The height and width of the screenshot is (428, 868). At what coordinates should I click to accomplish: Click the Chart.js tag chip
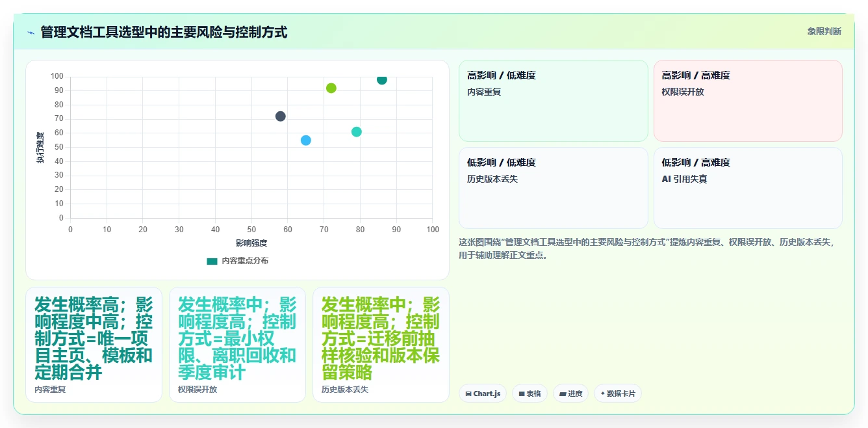pyautogui.click(x=483, y=394)
